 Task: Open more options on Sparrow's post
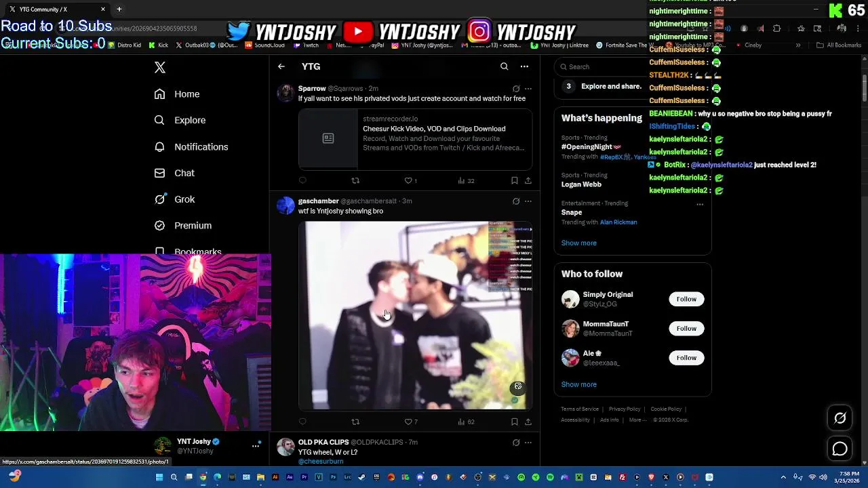(528, 89)
